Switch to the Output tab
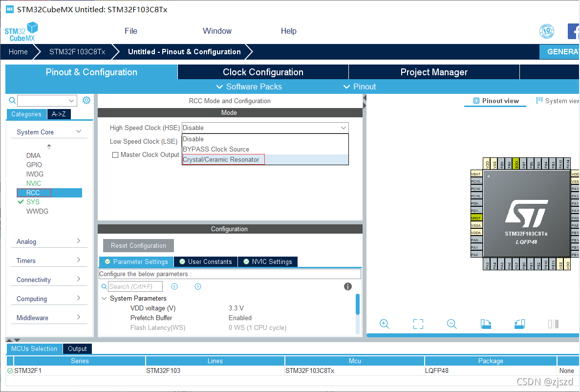Viewport: 580px width, 392px height. click(77, 348)
